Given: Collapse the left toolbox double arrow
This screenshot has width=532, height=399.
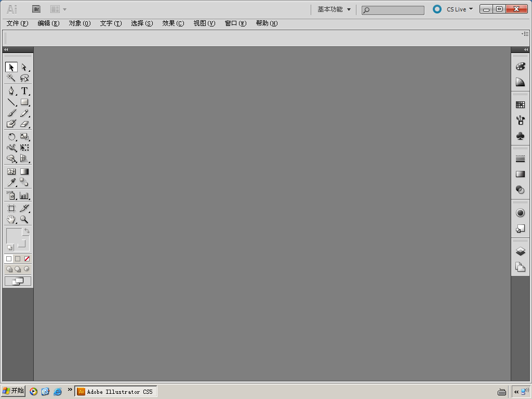Looking at the screenshot, I should [6, 49].
